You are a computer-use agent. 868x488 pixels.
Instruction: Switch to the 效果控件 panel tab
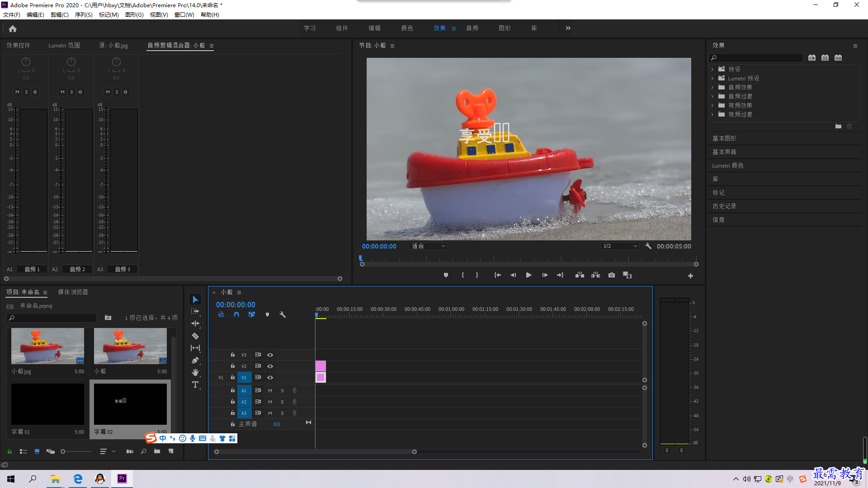(x=18, y=45)
